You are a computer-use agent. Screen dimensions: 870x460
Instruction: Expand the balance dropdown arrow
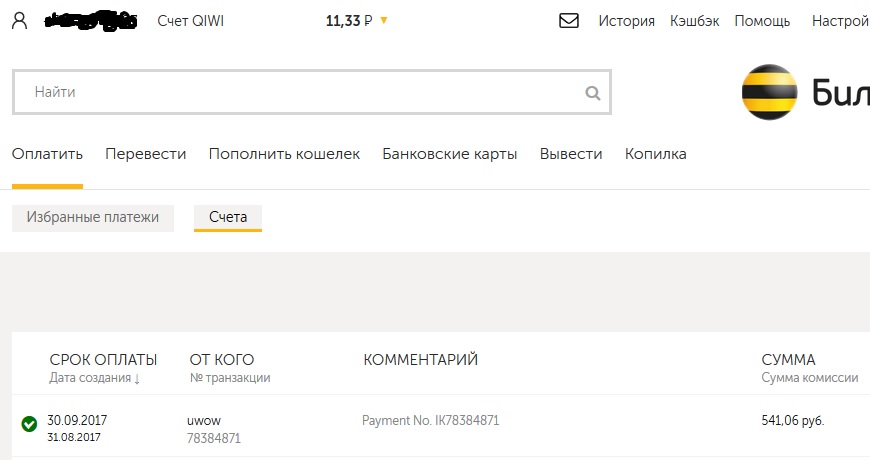[x=383, y=21]
